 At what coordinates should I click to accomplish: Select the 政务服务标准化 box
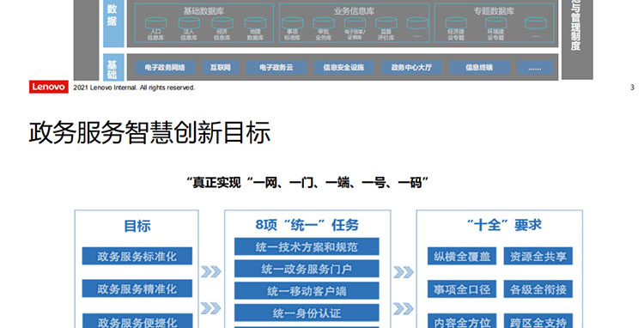pyautogui.click(x=137, y=256)
